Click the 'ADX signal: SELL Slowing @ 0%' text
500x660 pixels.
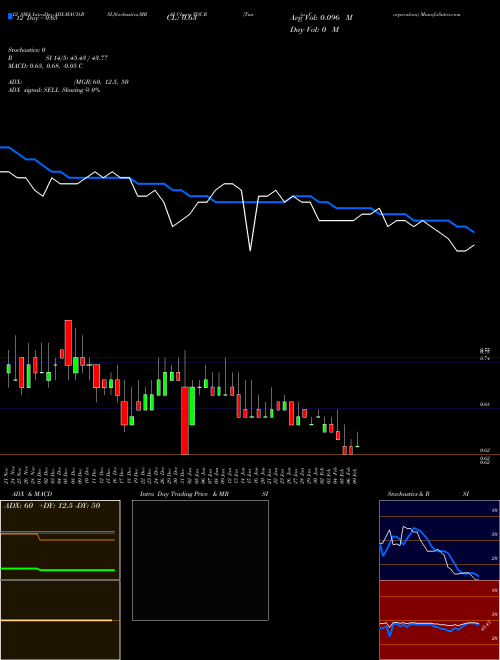(x=54, y=90)
